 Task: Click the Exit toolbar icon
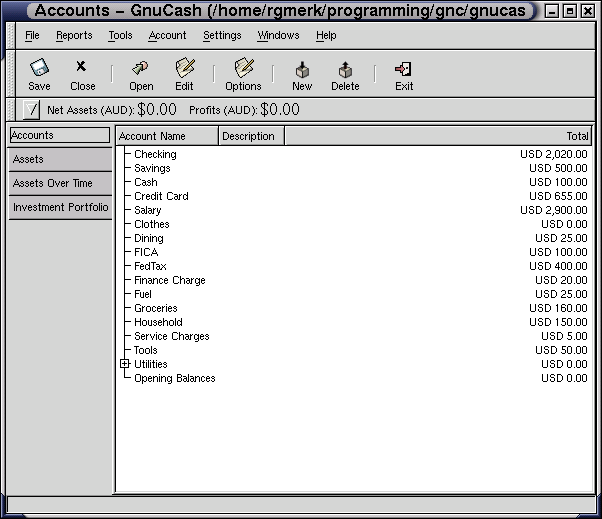(404, 70)
